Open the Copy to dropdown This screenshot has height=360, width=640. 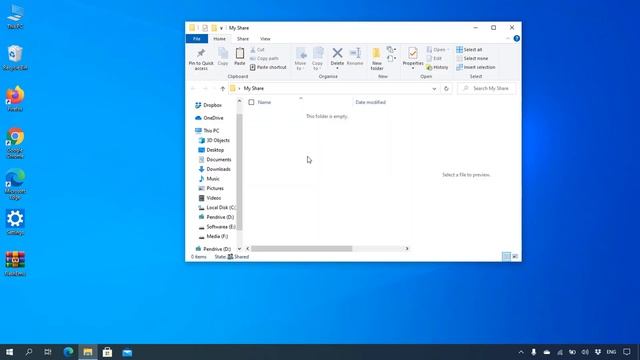318,59
